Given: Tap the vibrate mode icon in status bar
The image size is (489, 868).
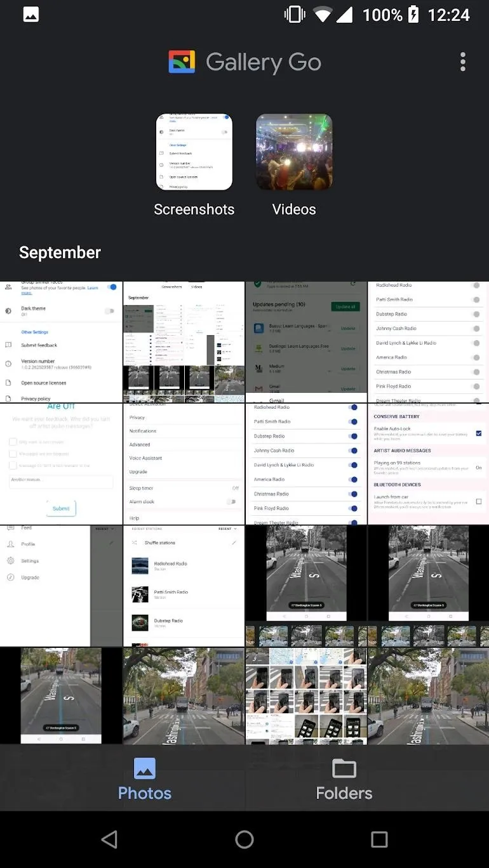Looking at the screenshot, I should tap(294, 15).
